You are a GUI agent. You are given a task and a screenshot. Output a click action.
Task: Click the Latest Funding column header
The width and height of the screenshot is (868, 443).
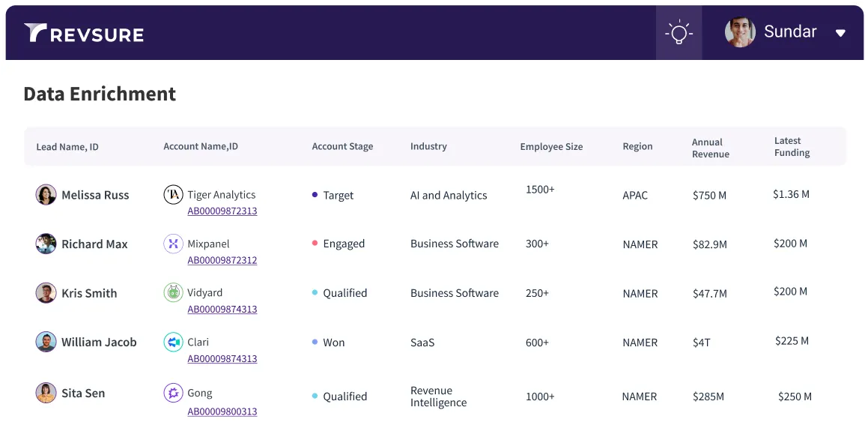(x=792, y=147)
